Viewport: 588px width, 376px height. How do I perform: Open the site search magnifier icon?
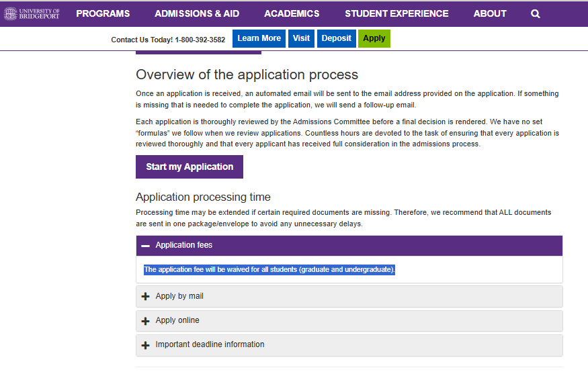(x=535, y=14)
